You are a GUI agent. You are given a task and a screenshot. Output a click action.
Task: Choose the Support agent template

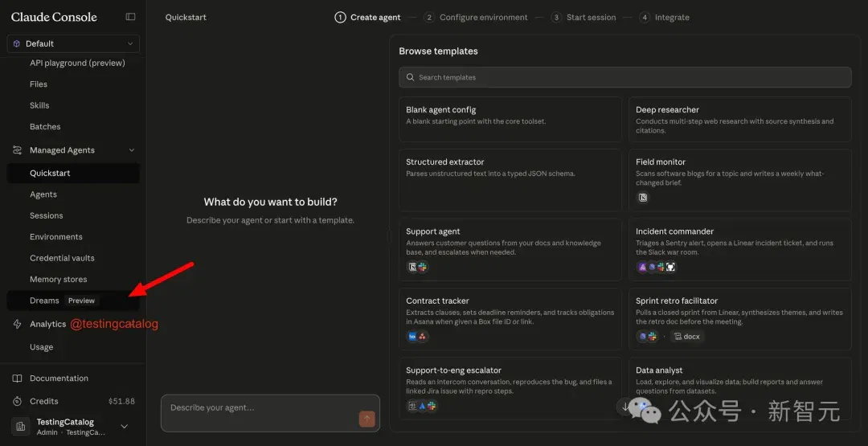tap(510, 250)
